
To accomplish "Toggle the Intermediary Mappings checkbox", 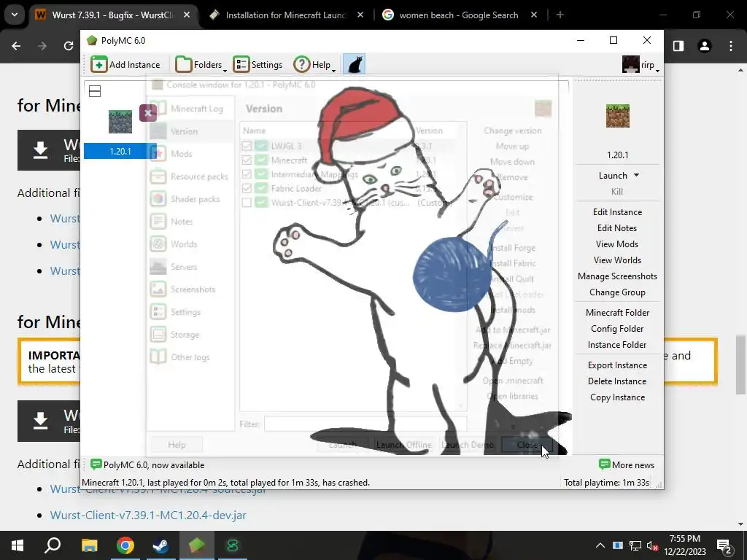I will [x=247, y=174].
